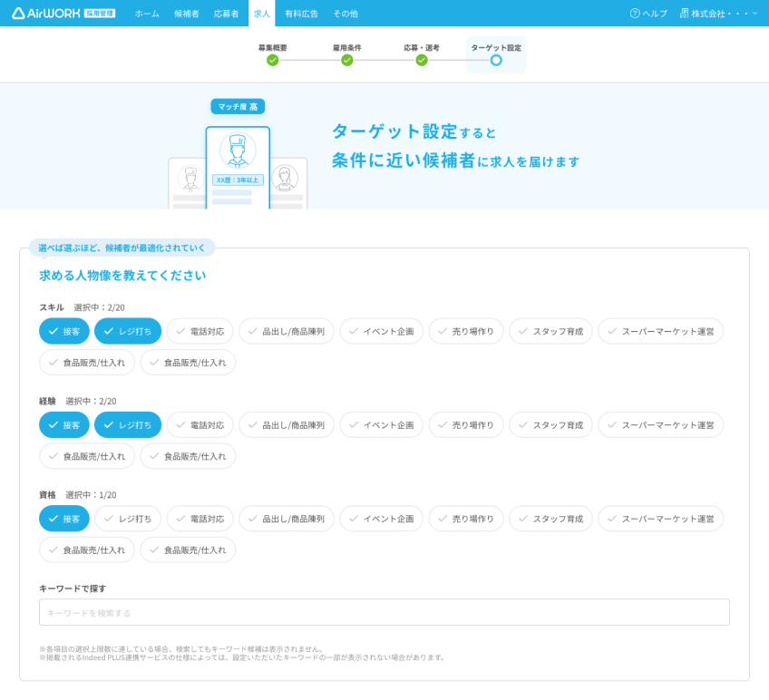769x700 pixels.
Task: Select 売り場作り in 経験 section
Action: (x=466, y=425)
